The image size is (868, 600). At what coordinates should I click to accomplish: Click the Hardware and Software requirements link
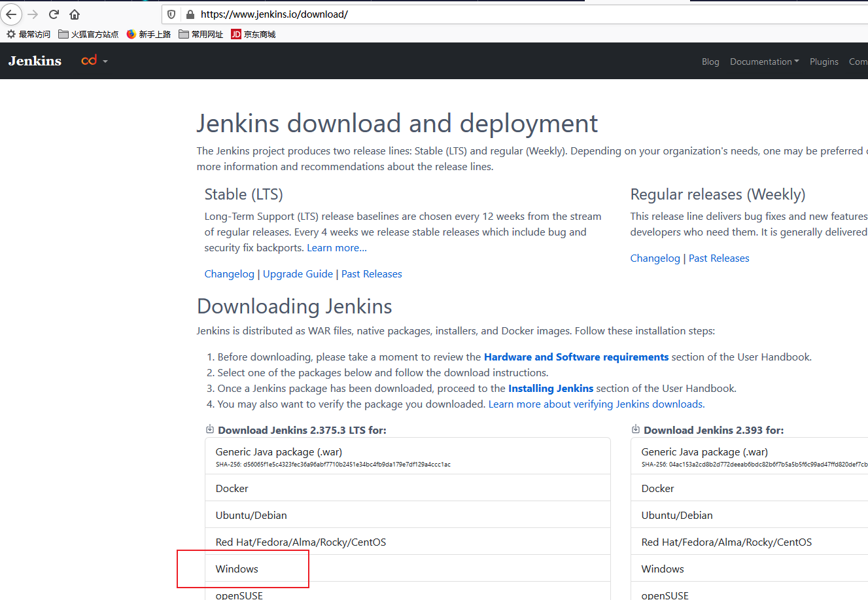coord(576,357)
